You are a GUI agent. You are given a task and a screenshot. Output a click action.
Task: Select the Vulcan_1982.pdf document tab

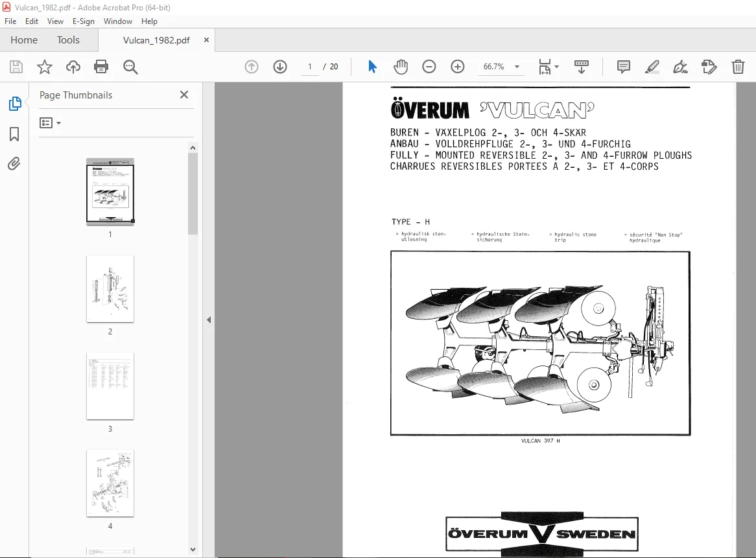[x=156, y=40]
